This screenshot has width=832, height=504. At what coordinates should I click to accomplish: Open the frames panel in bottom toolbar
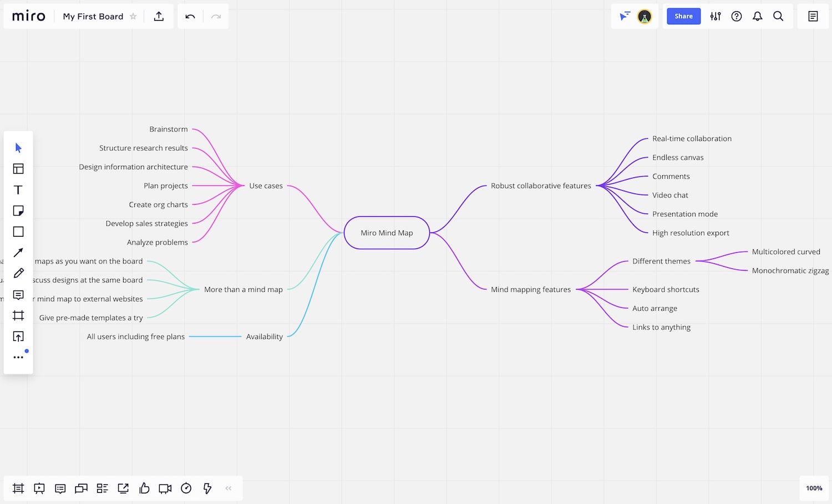[x=18, y=488]
